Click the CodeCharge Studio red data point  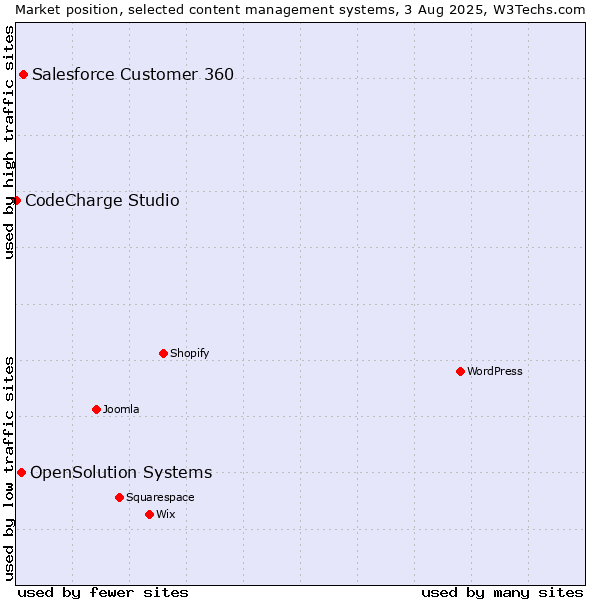coord(16,201)
